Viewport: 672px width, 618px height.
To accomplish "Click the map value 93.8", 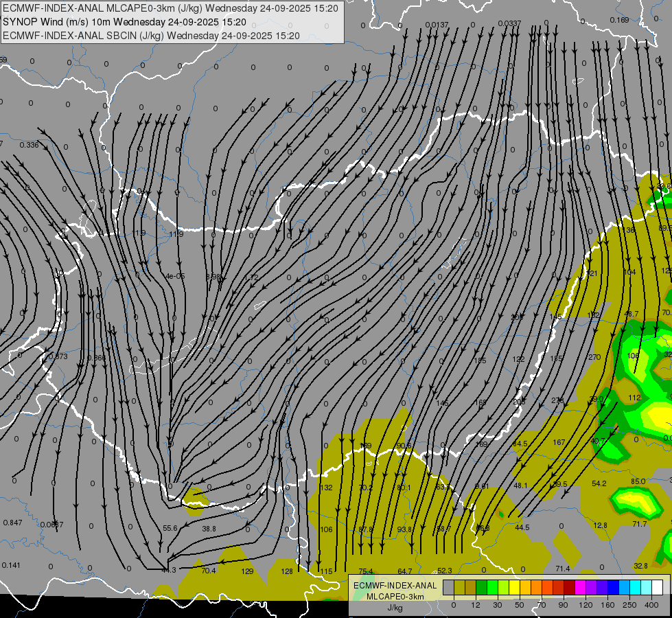I will (404, 529).
